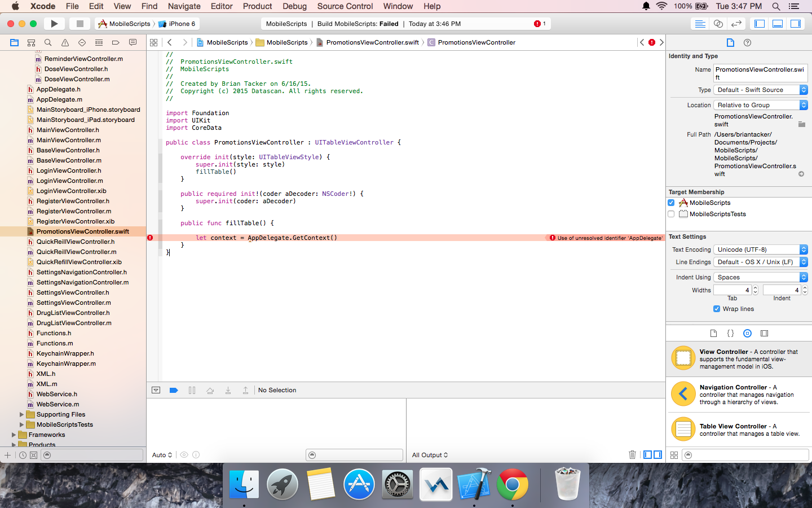Viewport: 812px width, 508px height.
Task: Show the Media library
Action: click(x=764, y=334)
